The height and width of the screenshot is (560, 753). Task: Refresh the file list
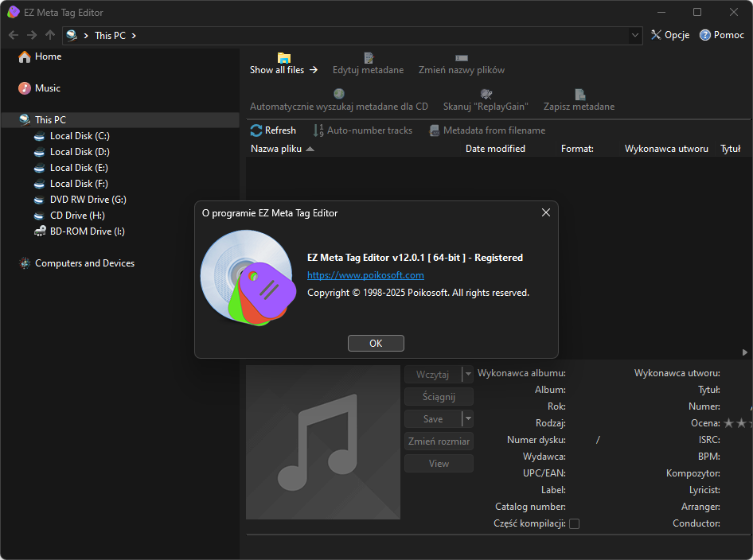click(x=273, y=130)
